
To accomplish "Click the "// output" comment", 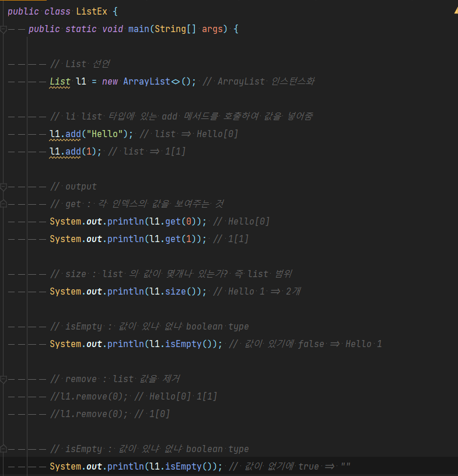I will pyautogui.click(x=73, y=187).
